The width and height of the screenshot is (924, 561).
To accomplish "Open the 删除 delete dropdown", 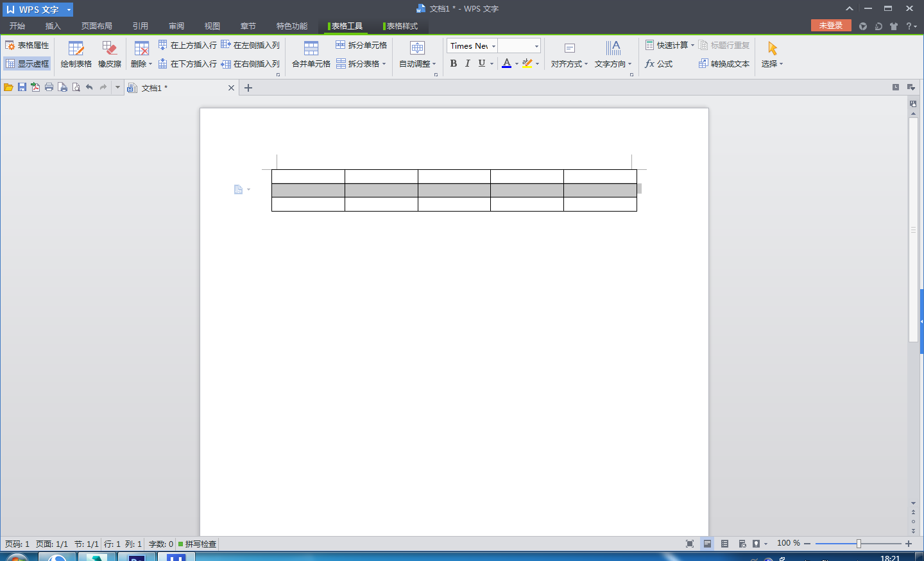I will click(142, 54).
